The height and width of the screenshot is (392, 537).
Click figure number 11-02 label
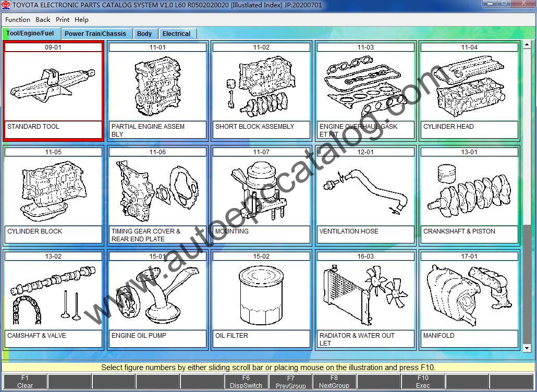pyautogui.click(x=261, y=47)
